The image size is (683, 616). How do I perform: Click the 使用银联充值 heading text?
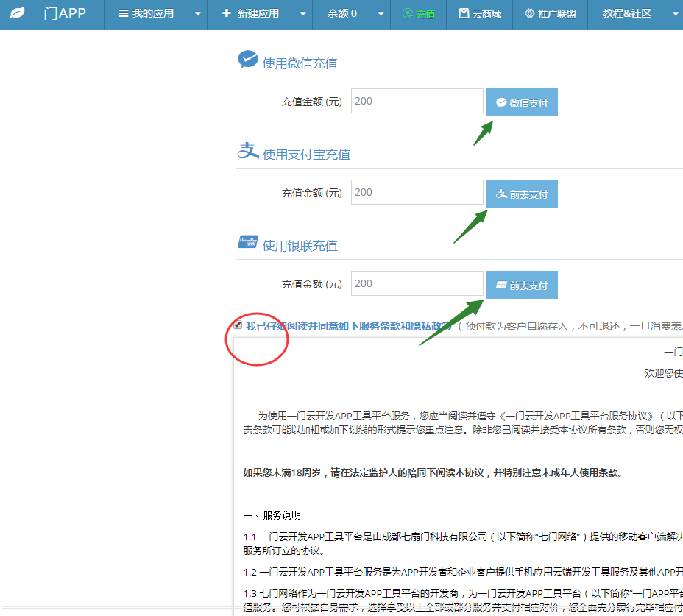[x=300, y=246]
